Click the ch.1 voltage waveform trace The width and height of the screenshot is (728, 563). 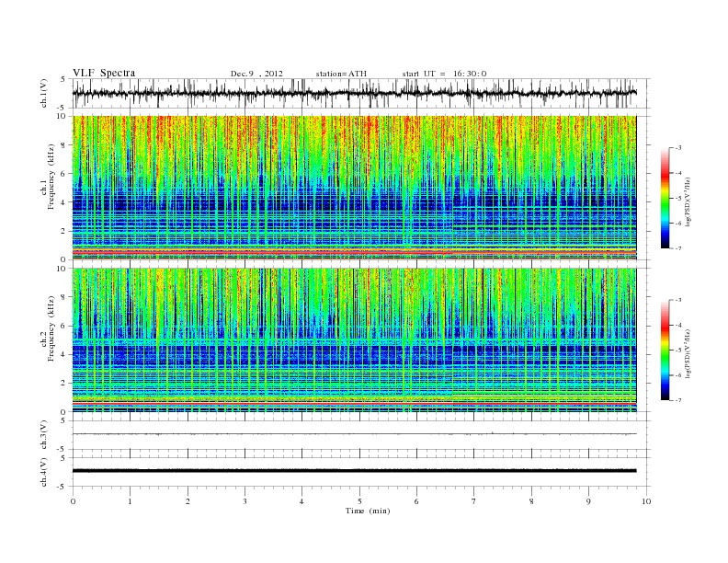click(x=354, y=93)
